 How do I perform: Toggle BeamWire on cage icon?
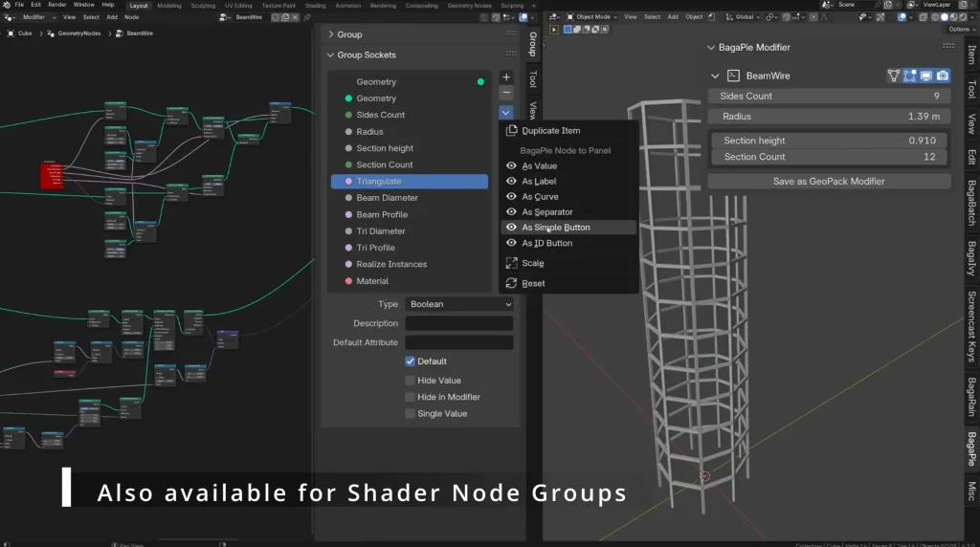tap(894, 76)
